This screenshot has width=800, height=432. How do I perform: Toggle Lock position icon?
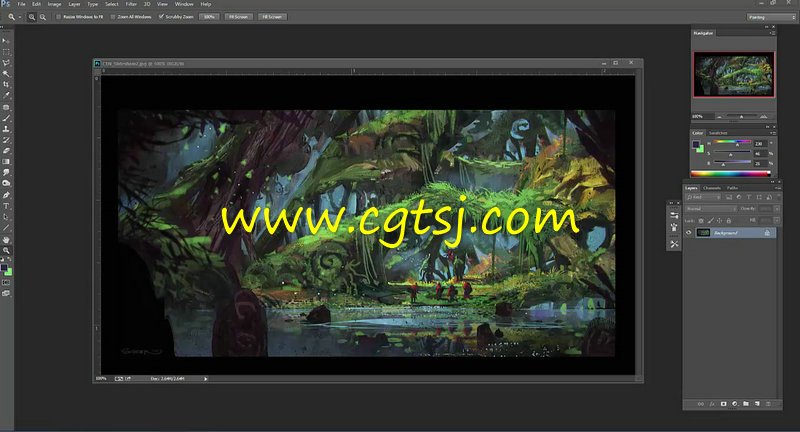[719, 221]
